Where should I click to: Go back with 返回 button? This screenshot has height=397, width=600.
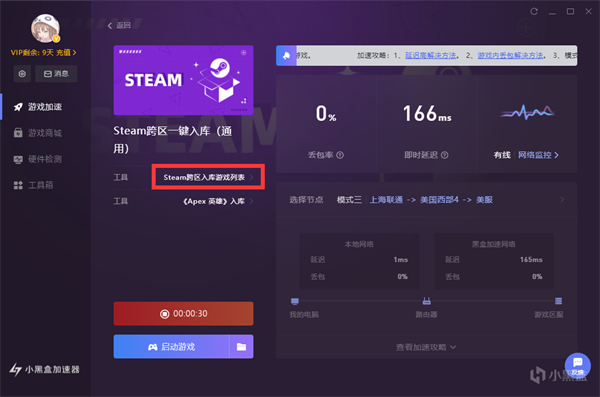point(119,25)
